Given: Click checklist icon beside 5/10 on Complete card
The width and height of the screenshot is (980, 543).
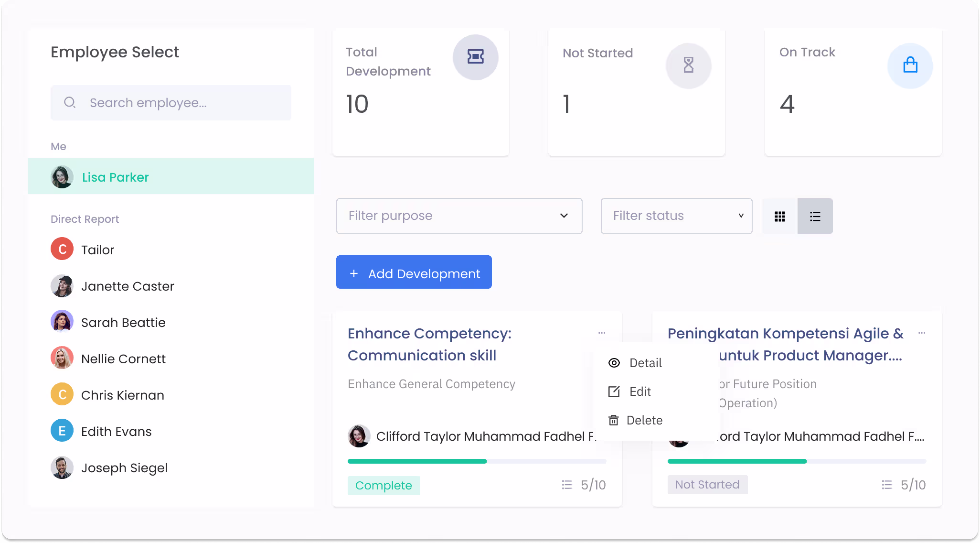Looking at the screenshot, I should pos(567,485).
